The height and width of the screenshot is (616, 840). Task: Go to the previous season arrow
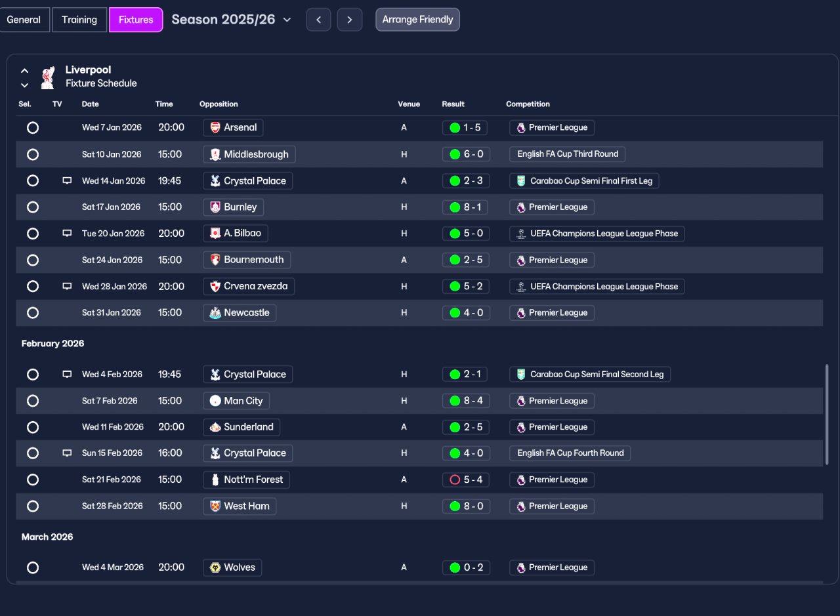coord(318,20)
